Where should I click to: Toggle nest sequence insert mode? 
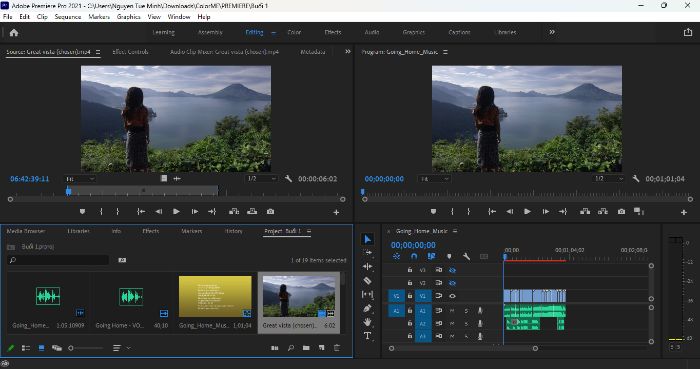[x=396, y=256]
